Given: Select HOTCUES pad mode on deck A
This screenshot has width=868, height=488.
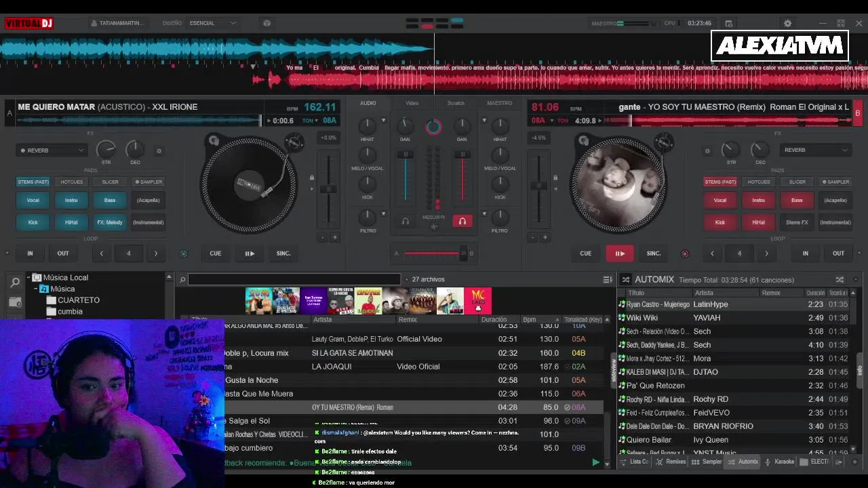Looking at the screenshot, I should [x=71, y=182].
